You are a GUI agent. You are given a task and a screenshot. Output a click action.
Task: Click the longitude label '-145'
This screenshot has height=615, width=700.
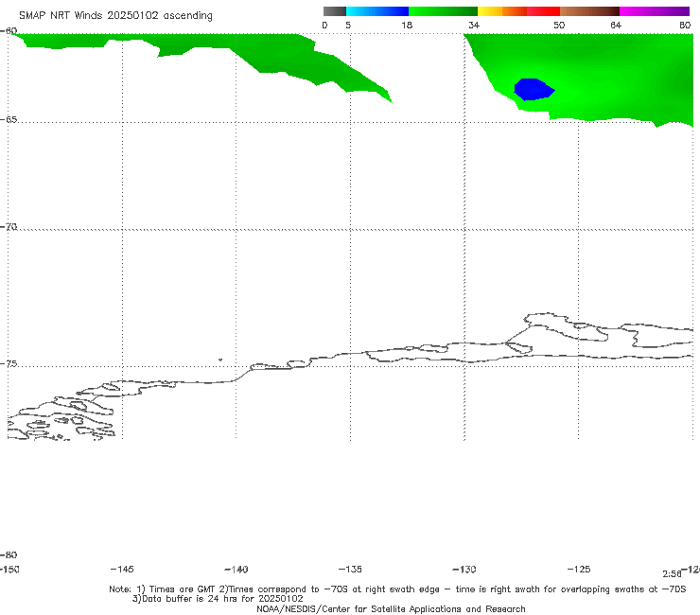[122, 570]
